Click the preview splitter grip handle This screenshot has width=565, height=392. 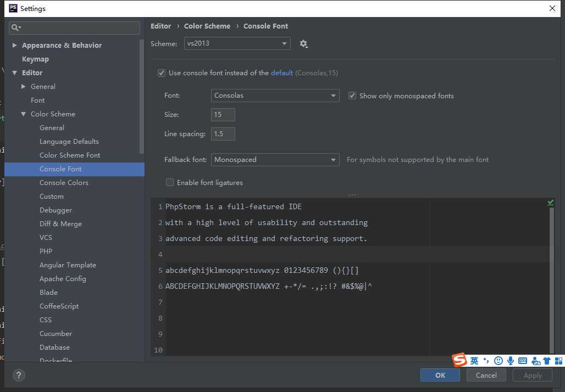pos(352,195)
